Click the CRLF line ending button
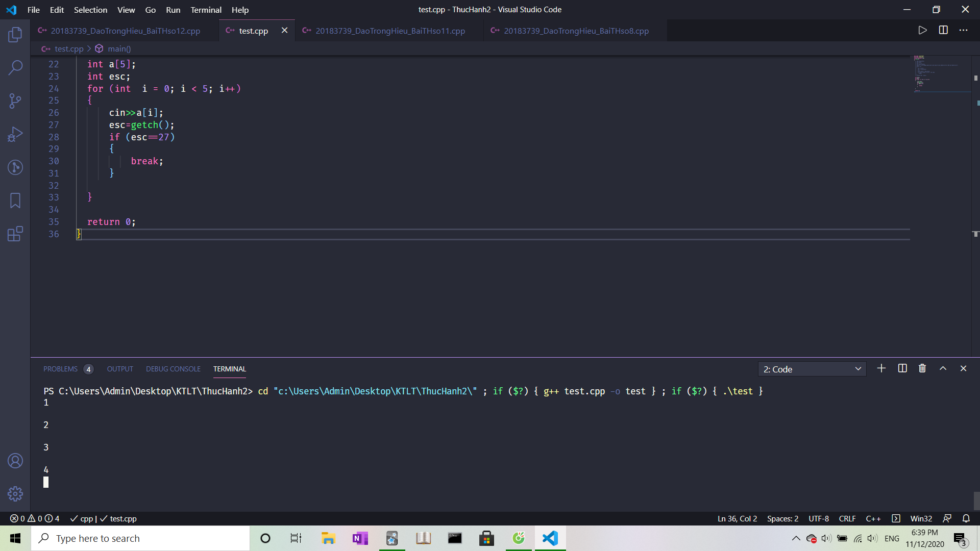 tap(847, 519)
